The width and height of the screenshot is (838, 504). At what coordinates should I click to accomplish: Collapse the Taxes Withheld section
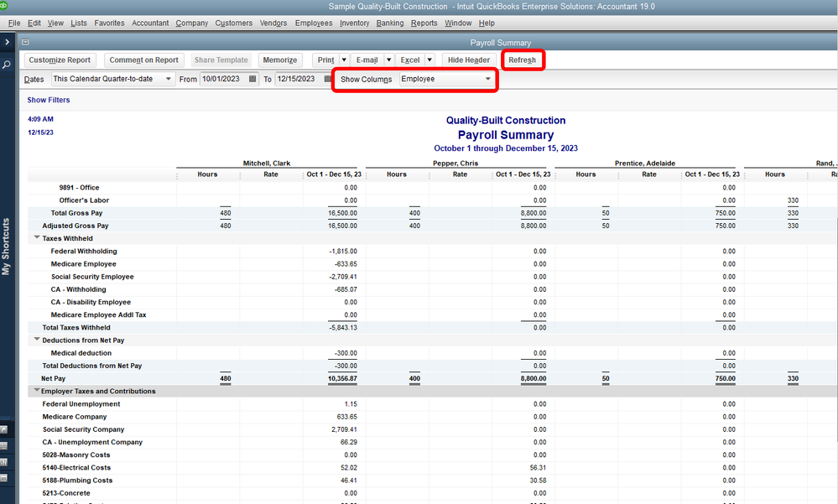click(37, 237)
